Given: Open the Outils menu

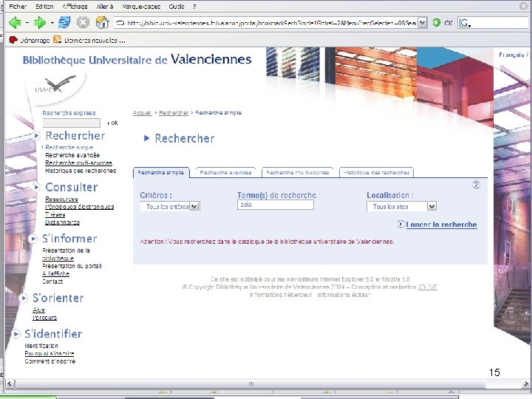Looking at the screenshot, I should pos(177,7).
